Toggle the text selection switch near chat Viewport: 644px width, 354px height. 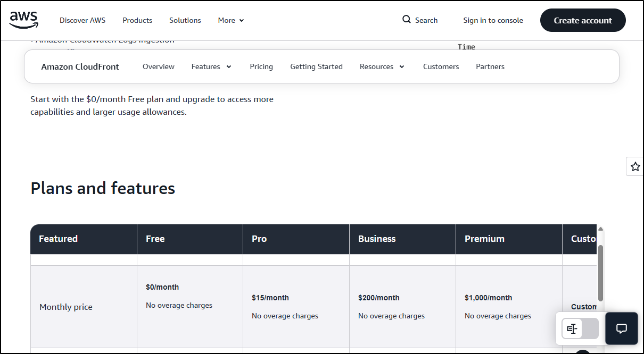580,328
